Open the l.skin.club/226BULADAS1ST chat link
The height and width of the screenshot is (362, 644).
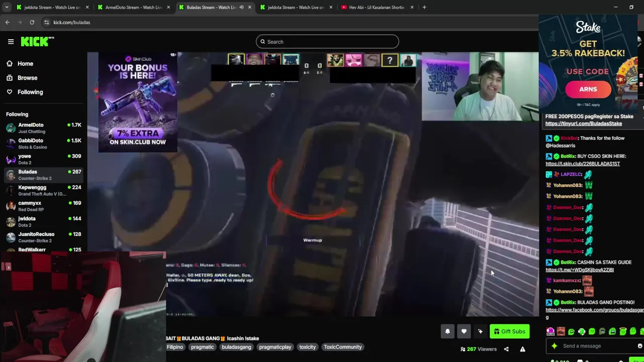(583, 164)
